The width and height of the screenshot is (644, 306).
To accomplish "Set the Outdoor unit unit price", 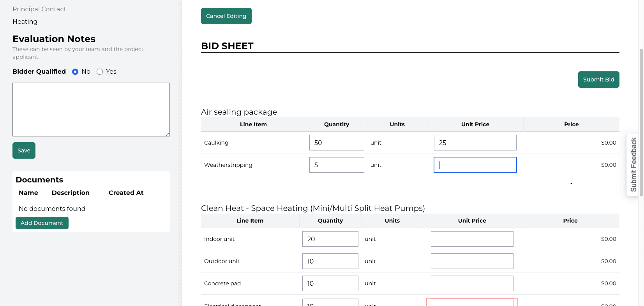I will point(472,261).
